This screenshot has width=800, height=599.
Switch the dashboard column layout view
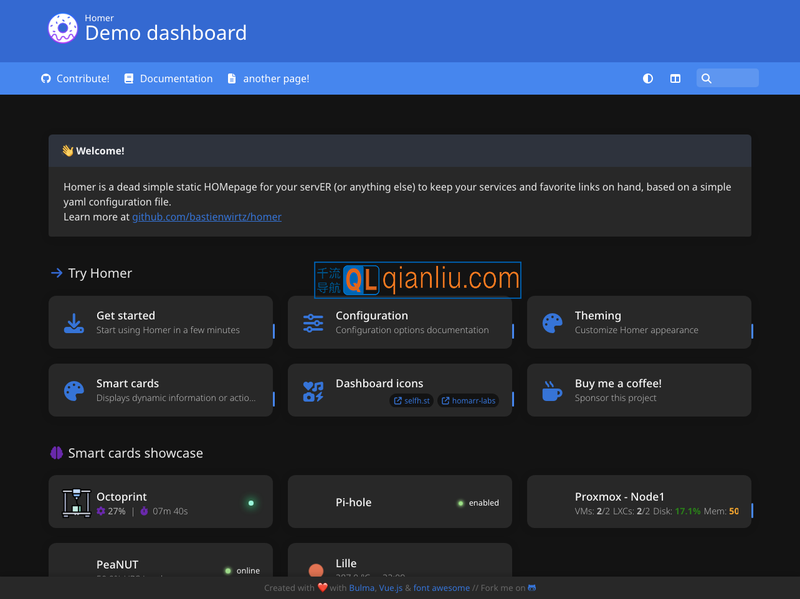675,78
